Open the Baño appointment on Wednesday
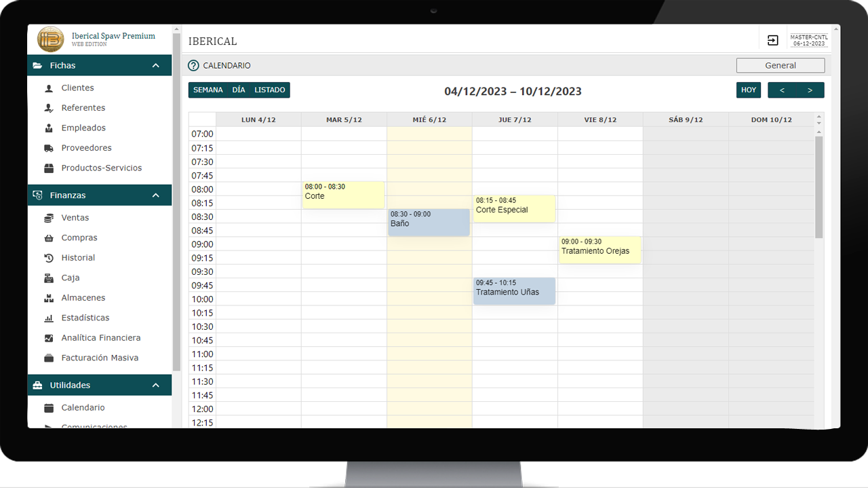868x488 pixels. coord(429,223)
